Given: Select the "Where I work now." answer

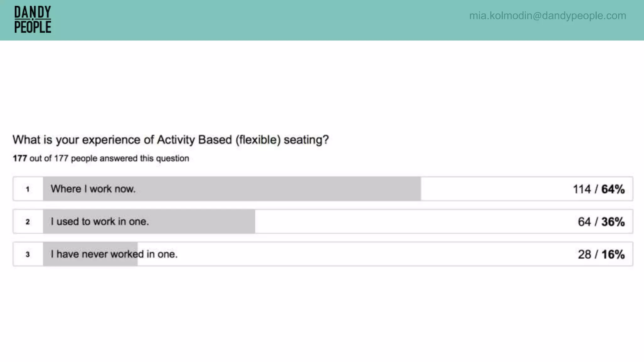Looking at the screenshot, I should coord(93,189).
